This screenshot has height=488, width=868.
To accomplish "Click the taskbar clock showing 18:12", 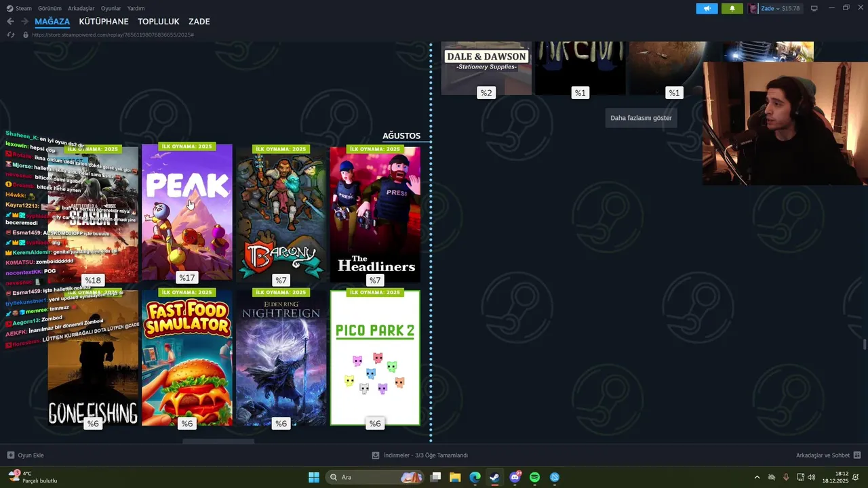I will pos(835,477).
